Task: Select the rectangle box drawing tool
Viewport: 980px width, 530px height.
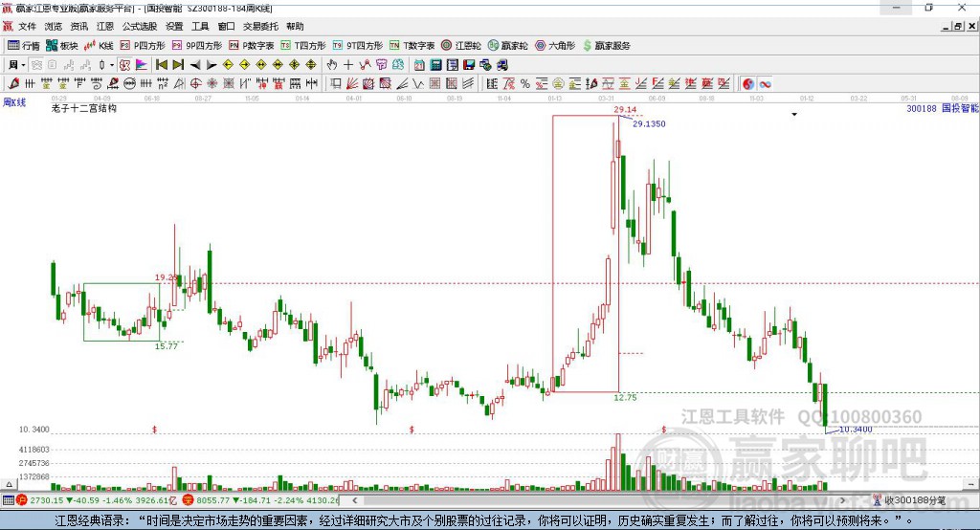Action: [x=335, y=83]
